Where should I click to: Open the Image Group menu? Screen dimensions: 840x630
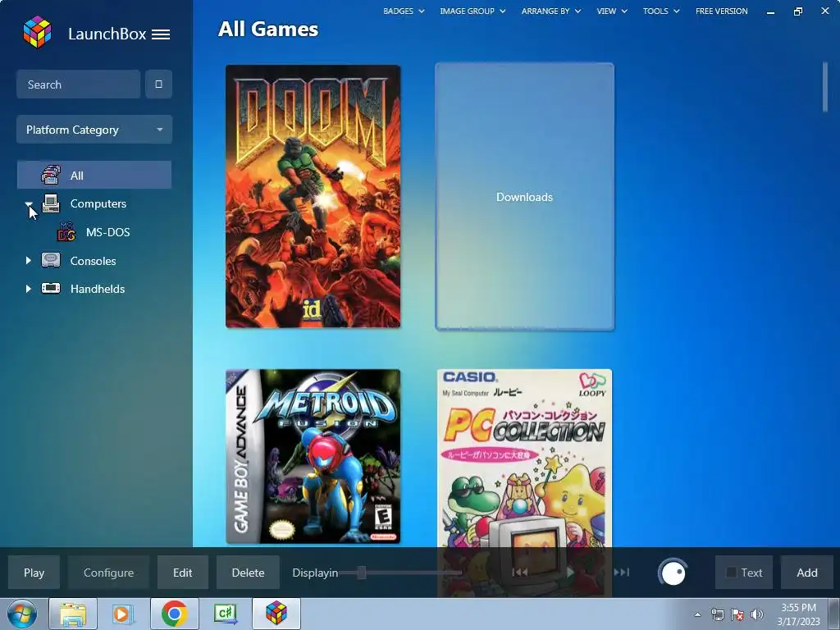[x=472, y=11]
